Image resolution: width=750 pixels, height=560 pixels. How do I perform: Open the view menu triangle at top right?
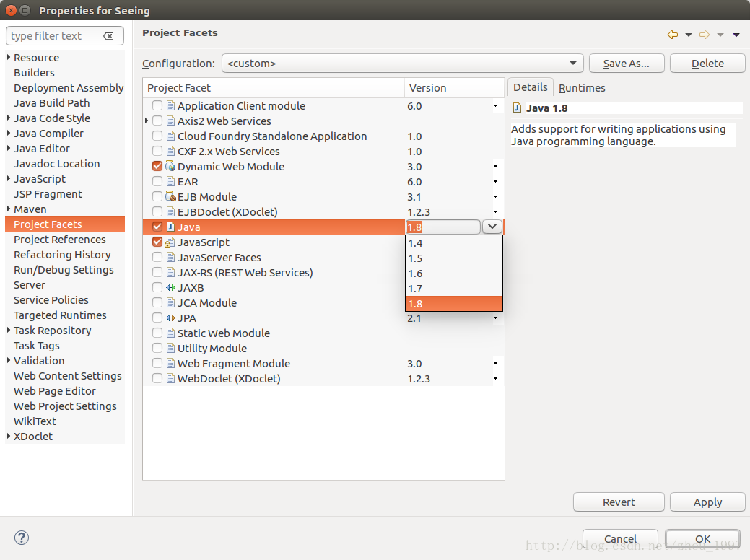736,35
